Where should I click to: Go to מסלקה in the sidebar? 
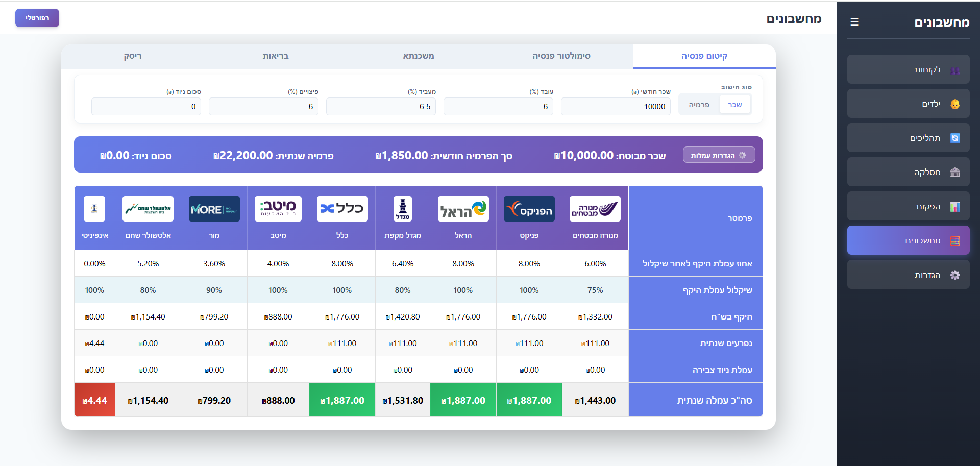(909, 172)
